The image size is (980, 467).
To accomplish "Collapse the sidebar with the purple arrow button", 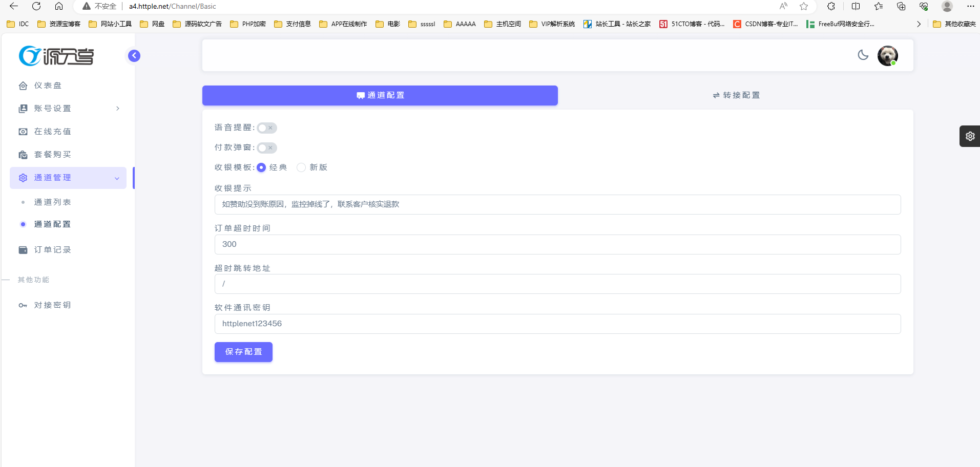I will 134,56.
